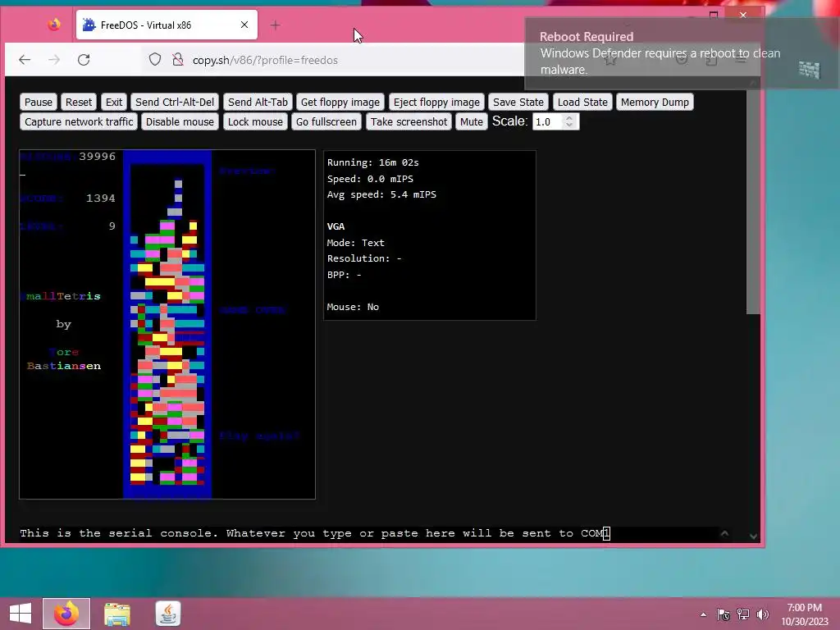This screenshot has width=840, height=630.
Task: Click the Exit button
Action: [113, 102]
